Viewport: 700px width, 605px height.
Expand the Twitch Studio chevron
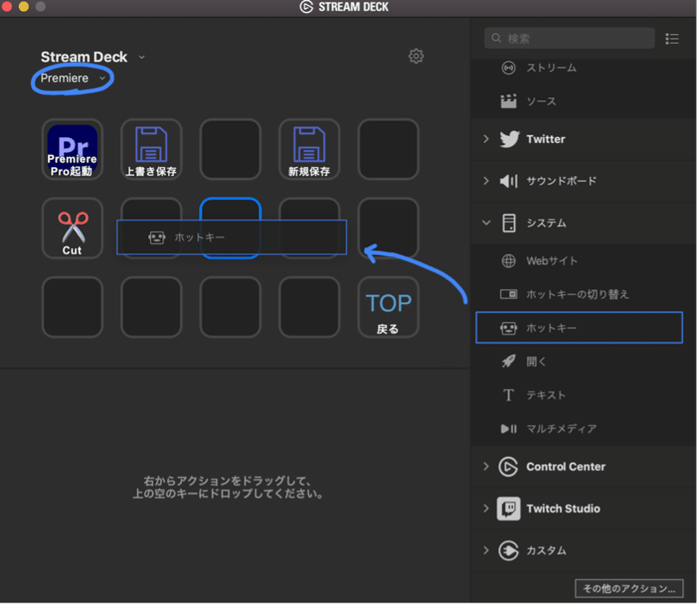[x=486, y=509]
